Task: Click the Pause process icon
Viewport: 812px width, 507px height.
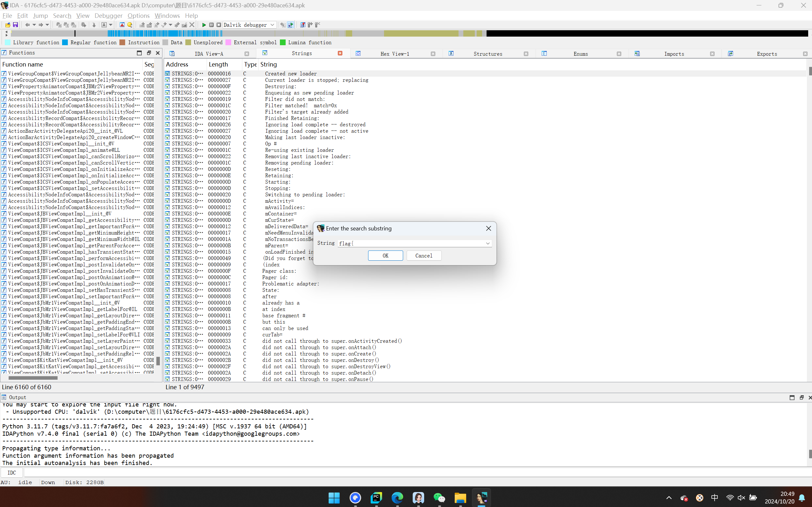Action: pyautogui.click(x=211, y=25)
